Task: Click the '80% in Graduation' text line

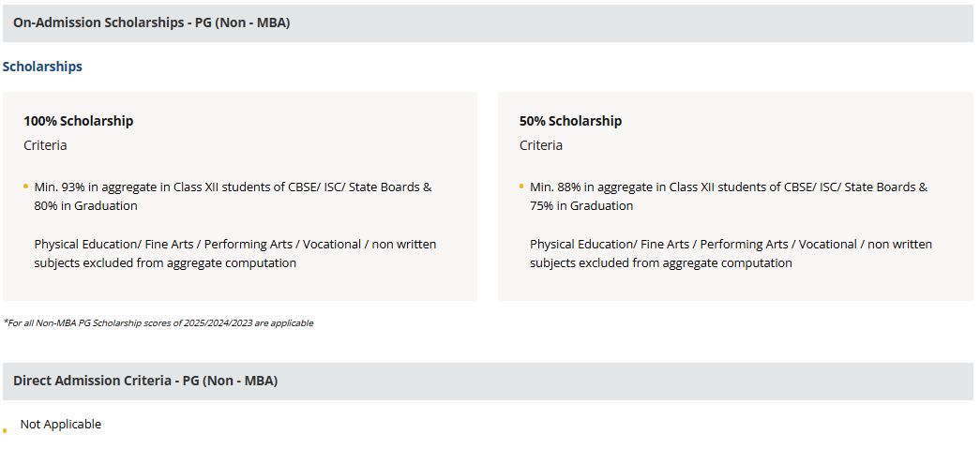Action: tap(85, 205)
